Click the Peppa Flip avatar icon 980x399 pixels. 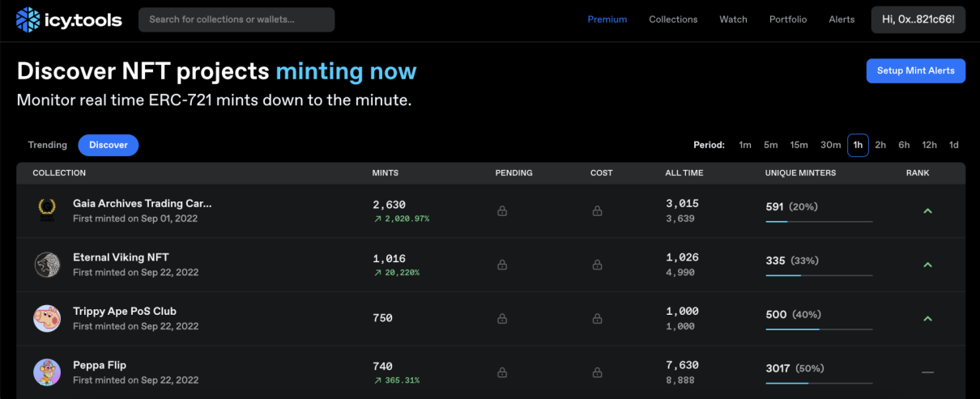pyautogui.click(x=47, y=372)
